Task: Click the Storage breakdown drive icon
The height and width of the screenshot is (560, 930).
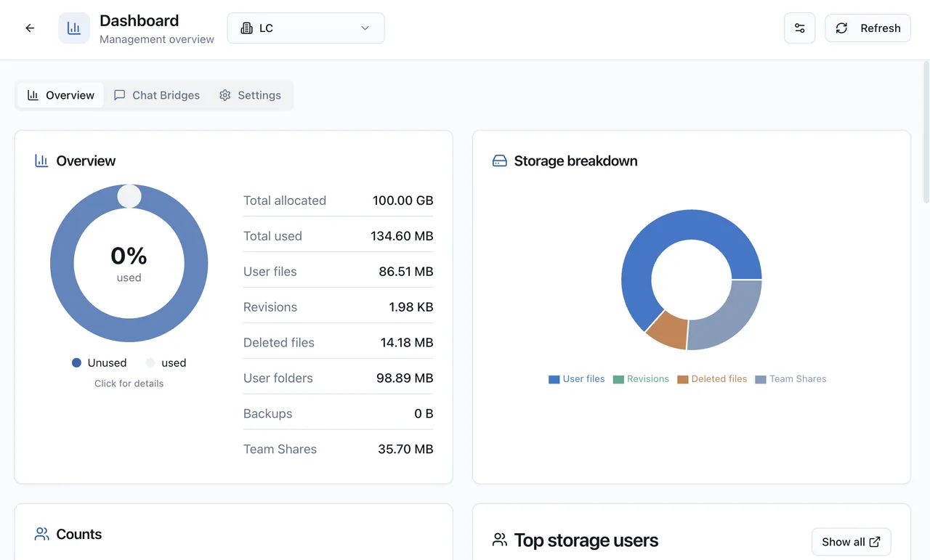Action: (x=500, y=161)
